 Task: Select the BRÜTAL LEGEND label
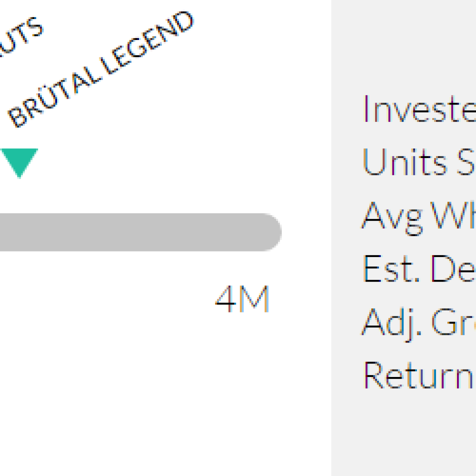pyautogui.click(x=100, y=70)
